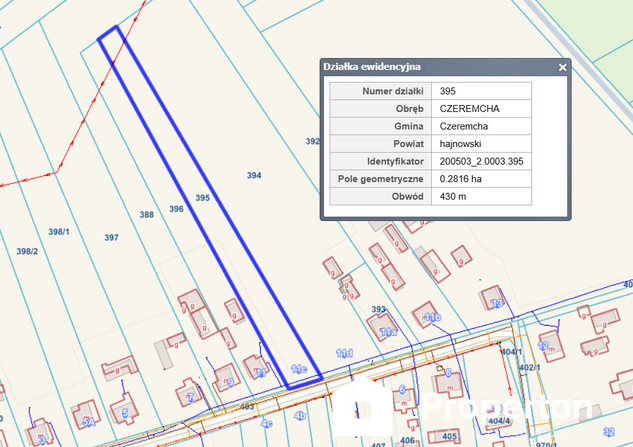The width and height of the screenshot is (633, 447).
Task: Click the Numer działki value 395
Action: tap(448, 91)
